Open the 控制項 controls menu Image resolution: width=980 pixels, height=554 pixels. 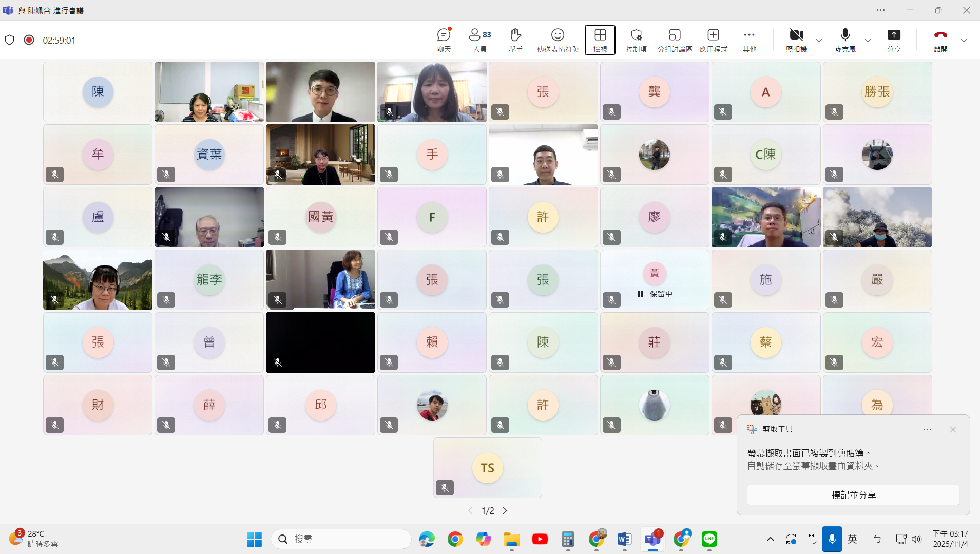coord(636,40)
